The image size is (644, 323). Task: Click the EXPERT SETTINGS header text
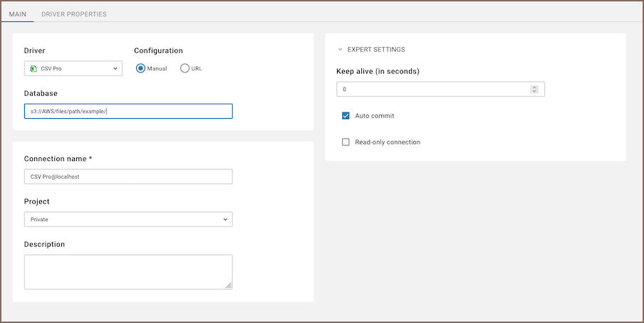(376, 50)
